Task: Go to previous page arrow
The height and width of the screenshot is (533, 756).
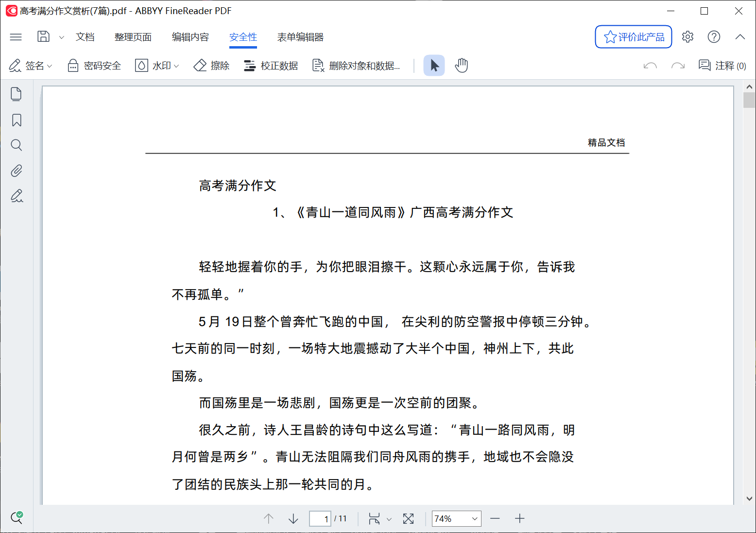Action: coord(268,518)
